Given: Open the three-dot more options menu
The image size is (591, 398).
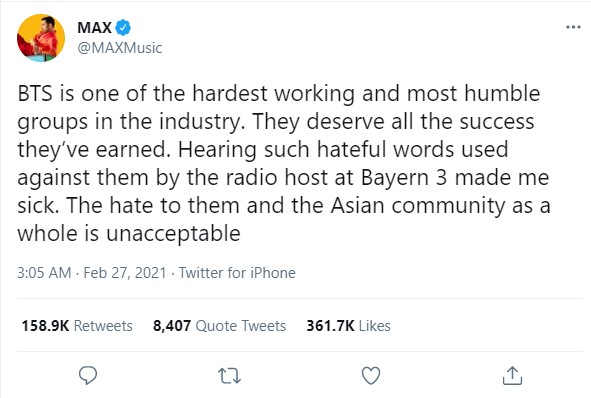Looking at the screenshot, I should (573, 27).
